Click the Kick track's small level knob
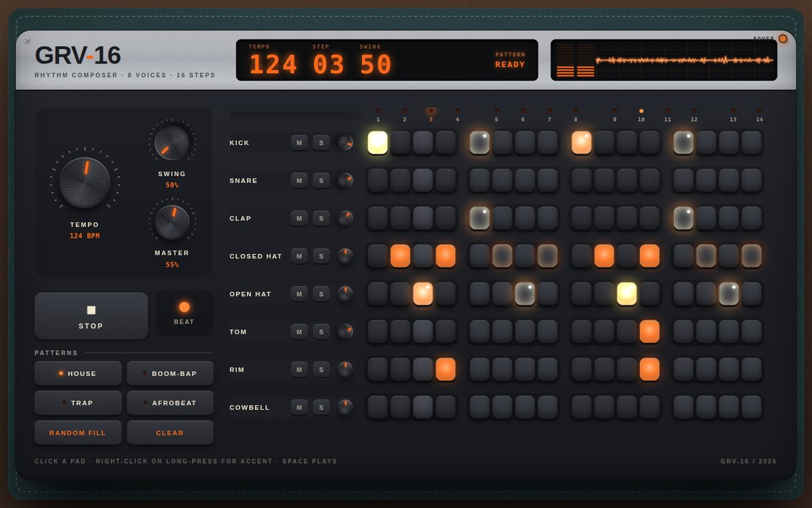 [346, 143]
